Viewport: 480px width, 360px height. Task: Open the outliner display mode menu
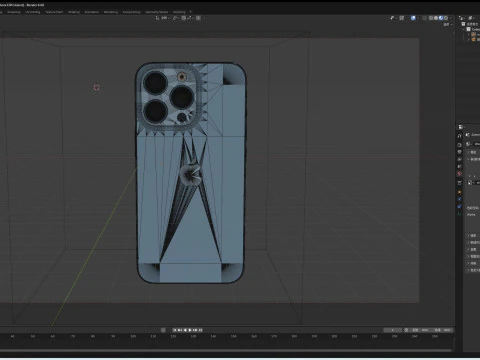(462, 18)
